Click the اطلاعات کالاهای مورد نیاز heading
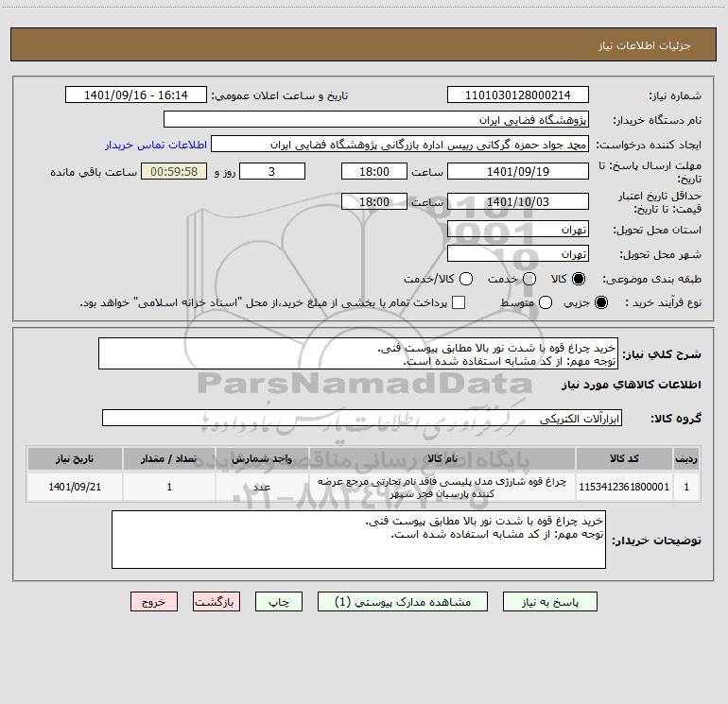The width and height of the screenshot is (728, 704). [631, 385]
